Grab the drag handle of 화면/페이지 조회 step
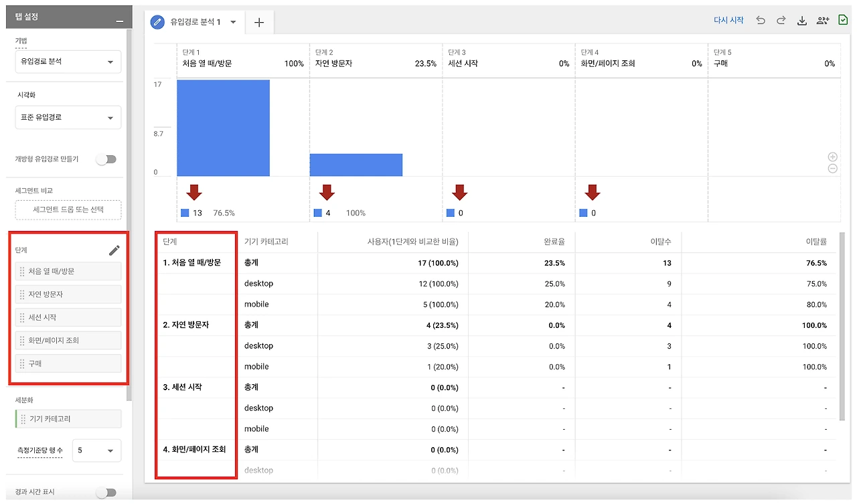This screenshot has height=504, width=857. (23, 341)
